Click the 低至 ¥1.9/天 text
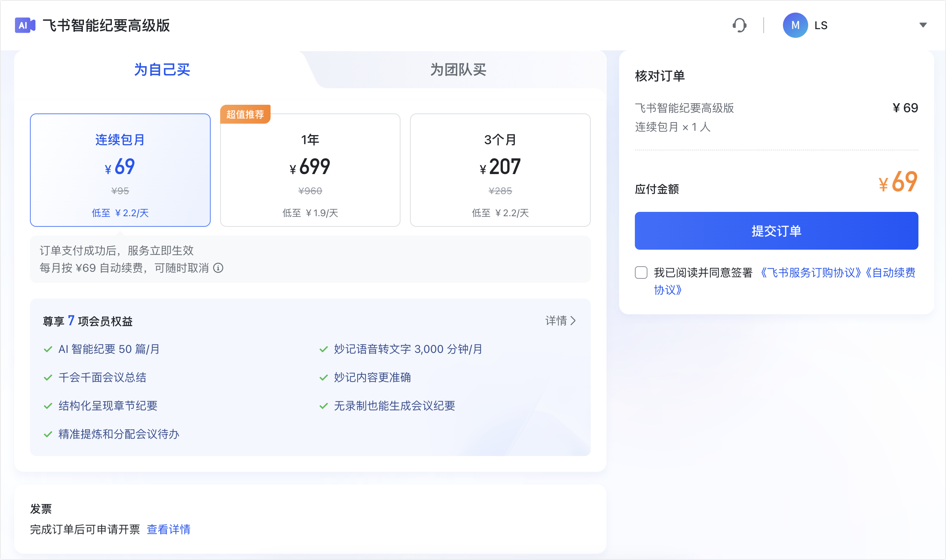 [310, 213]
